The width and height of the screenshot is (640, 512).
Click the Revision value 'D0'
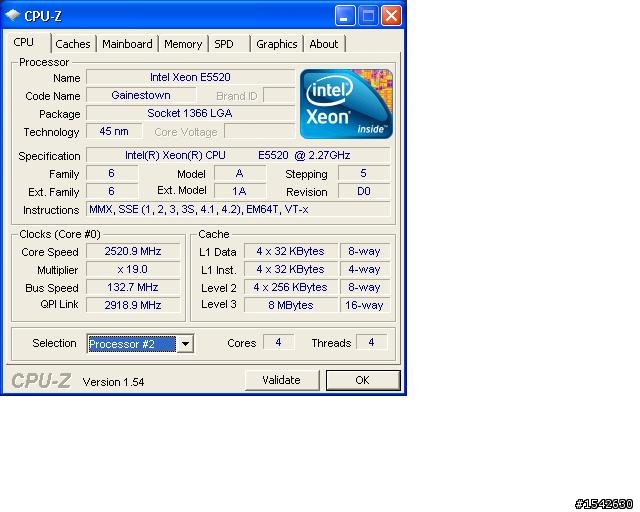(x=364, y=191)
